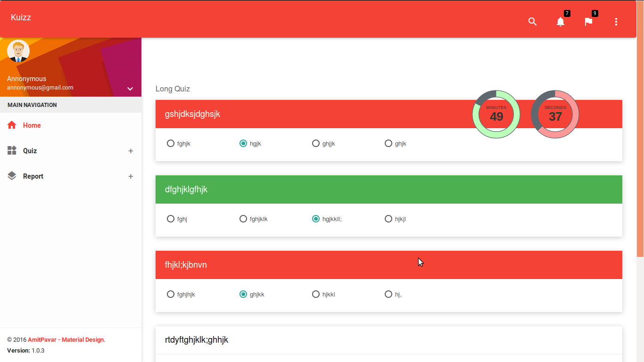Follow the AmitPavar - Material Design link
This screenshot has height=362, width=644.
click(x=66, y=340)
